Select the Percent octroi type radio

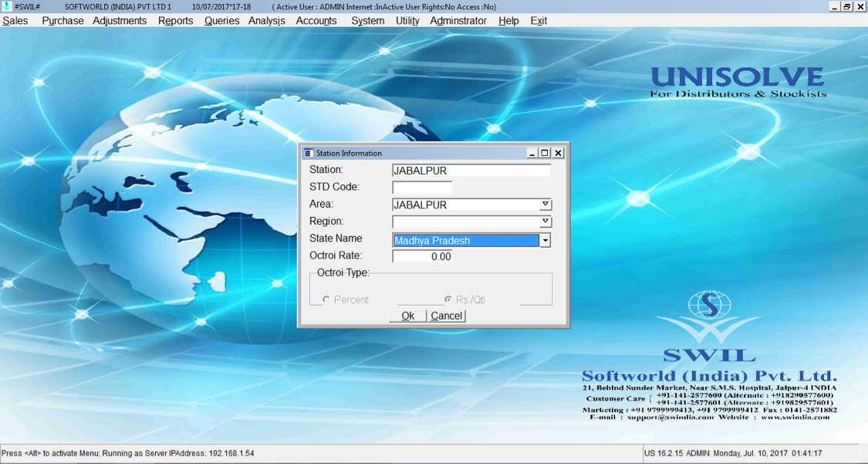(326, 300)
